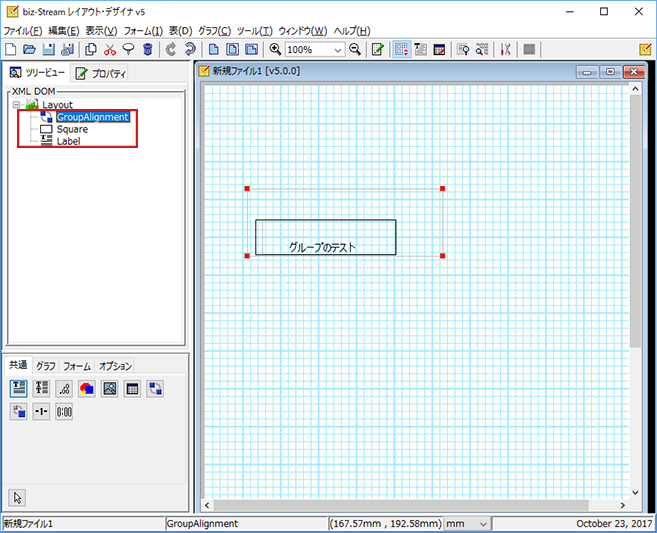This screenshot has width=657, height=533.
Task: Click the coordinates readout (167.57mm , 192.58mm)
Action: point(385,524)
